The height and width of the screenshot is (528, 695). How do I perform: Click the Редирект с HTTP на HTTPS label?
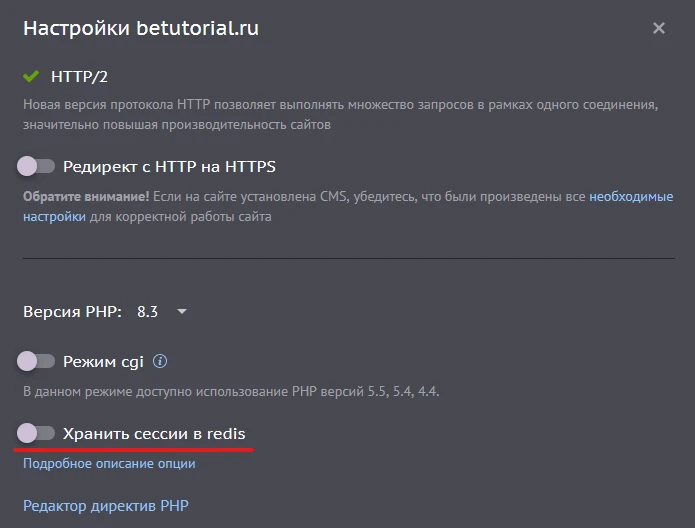169,166
